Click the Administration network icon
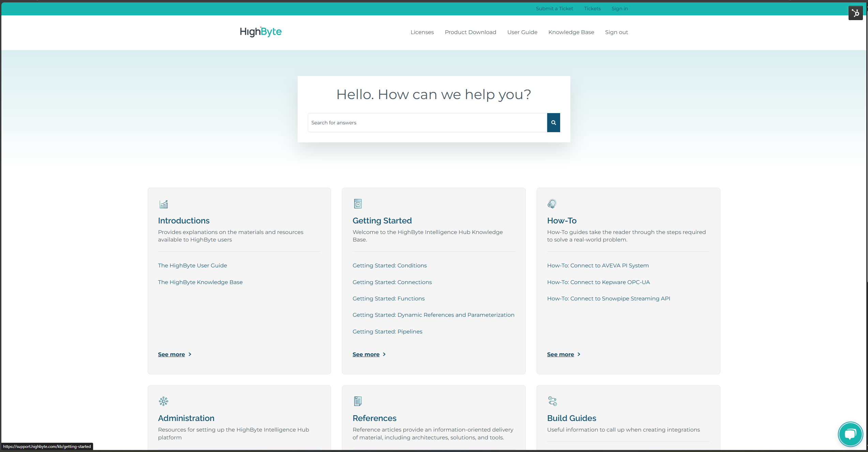Viewport: 868px width, 452px height. point(164,401)
